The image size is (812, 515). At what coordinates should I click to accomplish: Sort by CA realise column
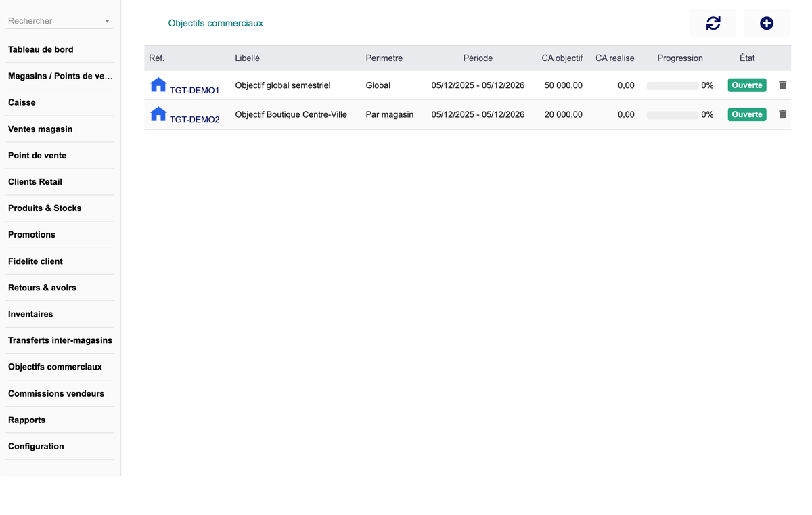[615, 58]
